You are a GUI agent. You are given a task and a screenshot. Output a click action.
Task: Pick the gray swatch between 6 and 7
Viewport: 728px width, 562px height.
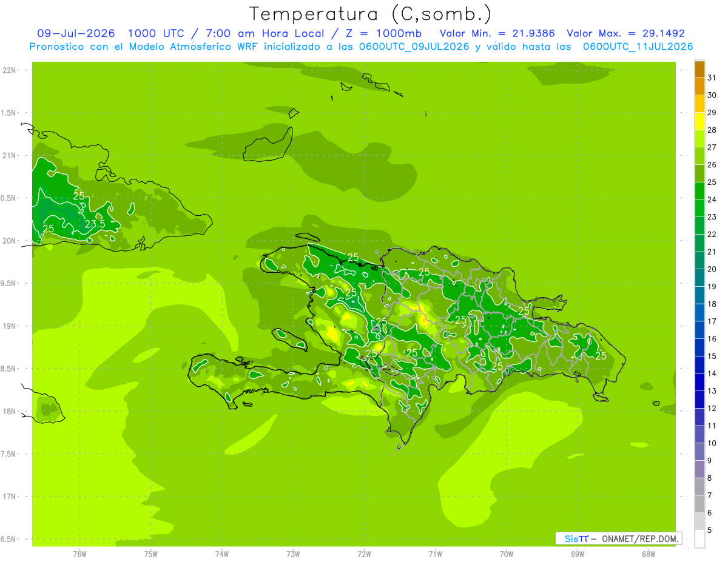[x=699, y=504]
